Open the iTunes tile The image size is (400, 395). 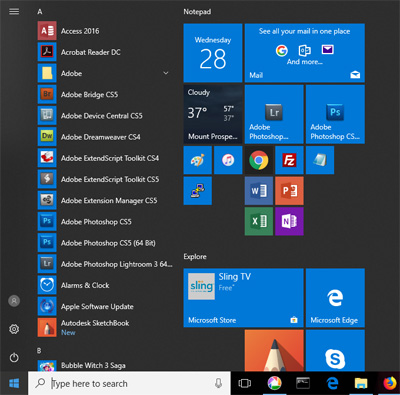(228, 160)
